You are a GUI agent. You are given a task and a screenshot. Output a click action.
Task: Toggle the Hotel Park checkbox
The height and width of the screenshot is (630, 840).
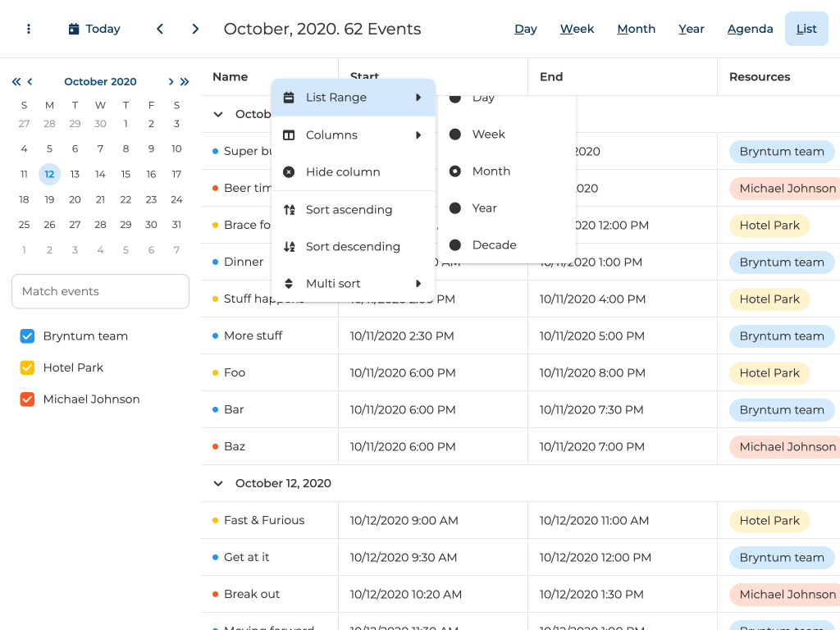(x=27, y=367)
